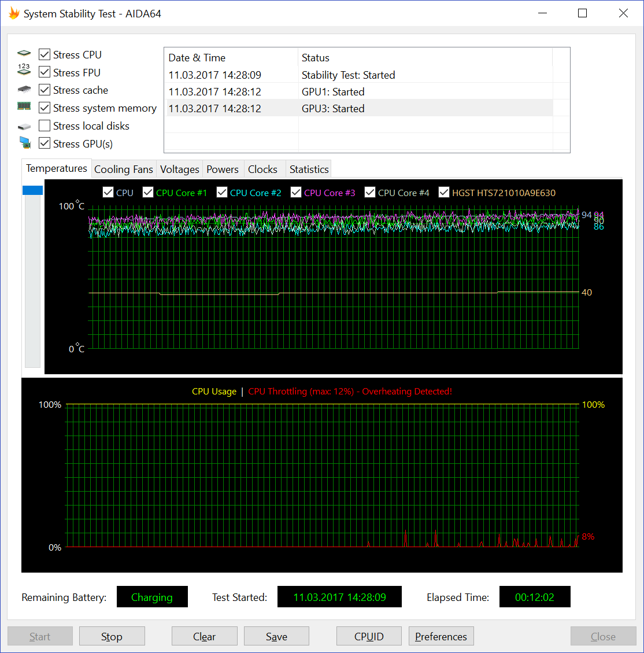Click the blue graph scale slider
Screen dimensions: 644x653
click(x=32, y=190)
